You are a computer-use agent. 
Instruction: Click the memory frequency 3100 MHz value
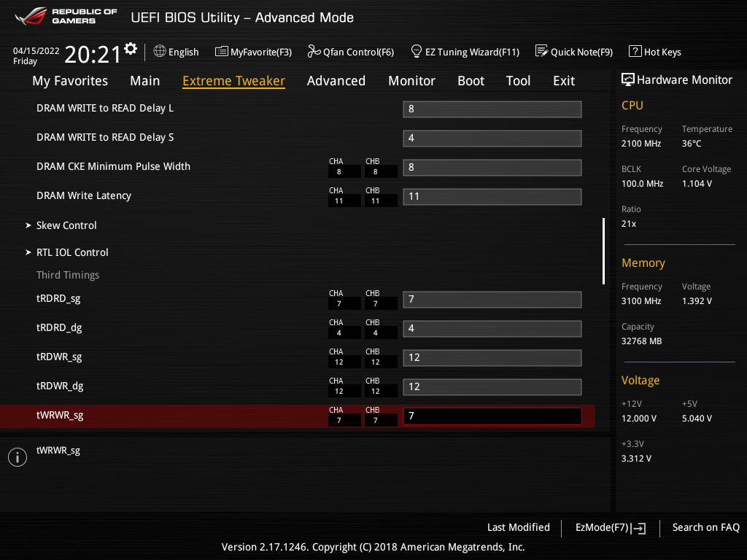pos(641,301)
